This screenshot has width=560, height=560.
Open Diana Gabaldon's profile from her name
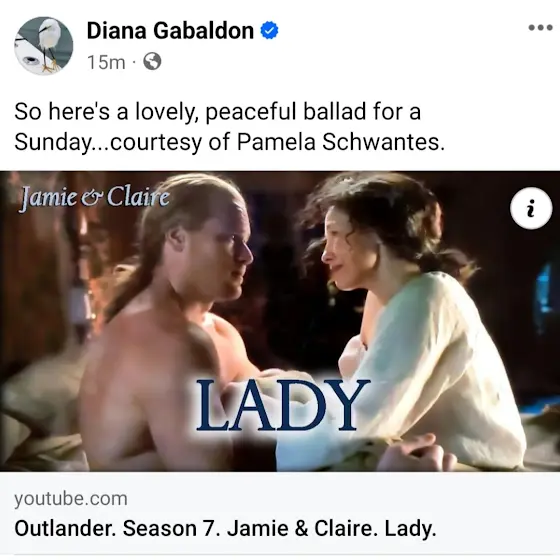pos(170,31)
